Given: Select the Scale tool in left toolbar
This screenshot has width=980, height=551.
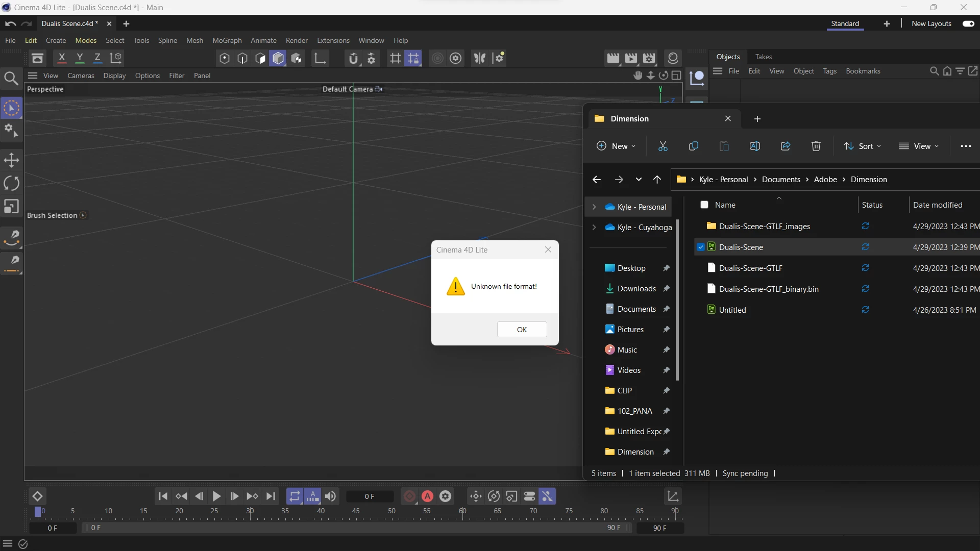Looking at the screenshot, I should (11, 207).
